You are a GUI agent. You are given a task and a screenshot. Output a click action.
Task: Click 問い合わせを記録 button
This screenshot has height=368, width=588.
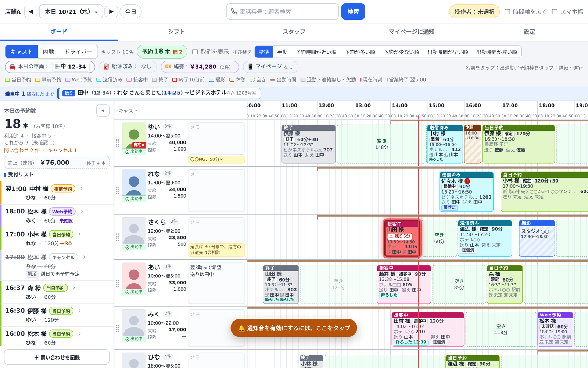[x=57, y=357]
